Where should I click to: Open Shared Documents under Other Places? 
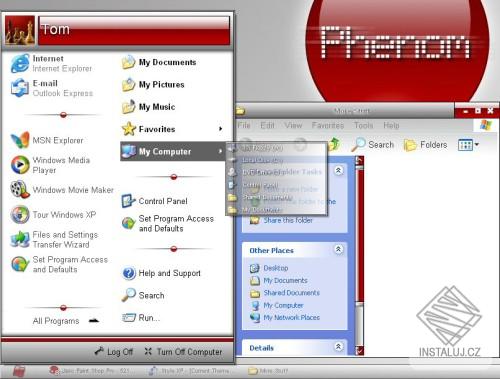[x=285, y=293]
